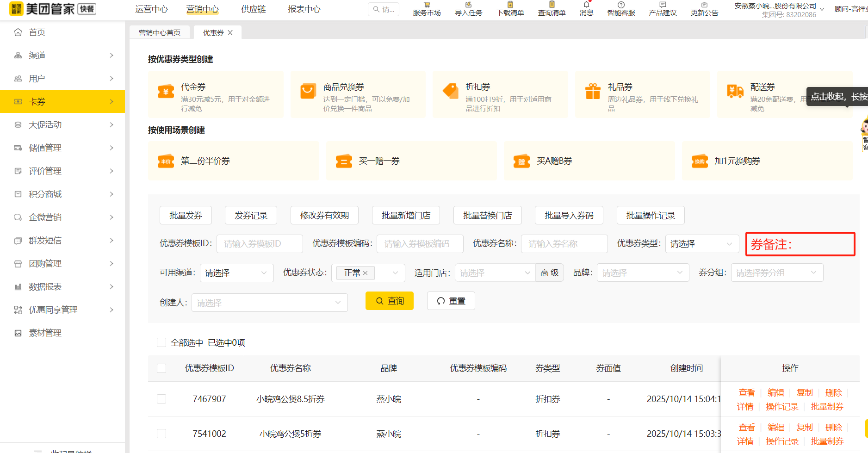Viewport: 868px width, 453px height.
Task: Check the 全部选中 select-all checkbox
Action: click(161, 342)
